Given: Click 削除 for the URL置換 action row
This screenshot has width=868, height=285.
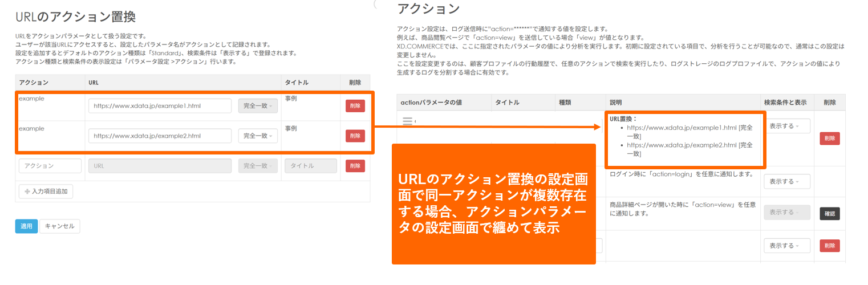Looking at the screenshot, I should click(x=829, y=139).
